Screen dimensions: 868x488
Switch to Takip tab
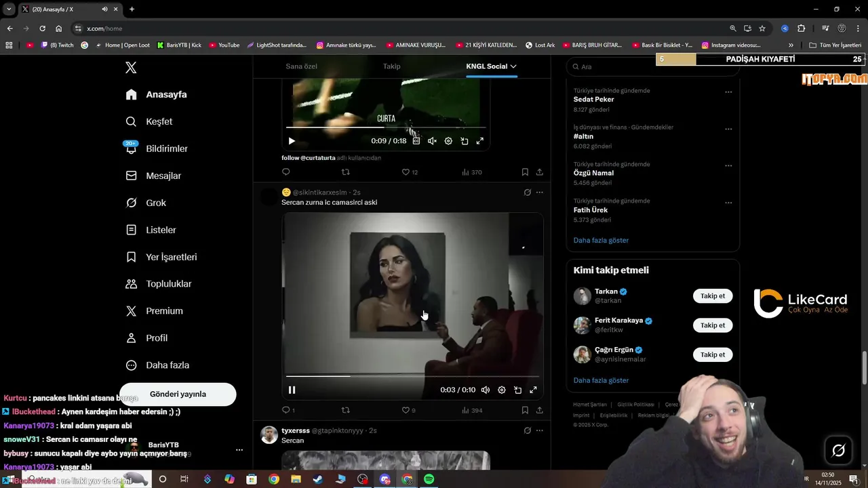pos(392,66)
